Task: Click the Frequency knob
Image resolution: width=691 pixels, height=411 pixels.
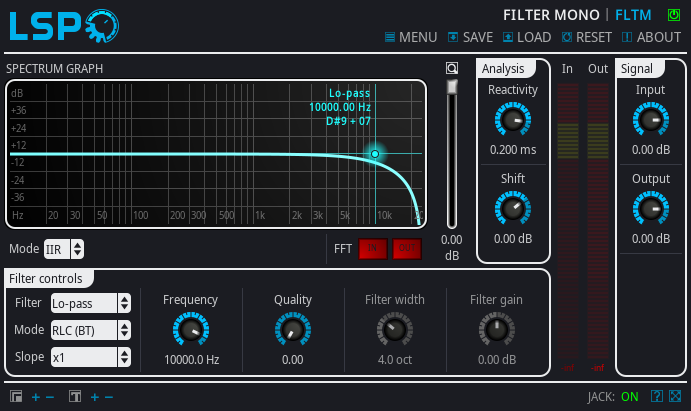Action: (190, 330)
